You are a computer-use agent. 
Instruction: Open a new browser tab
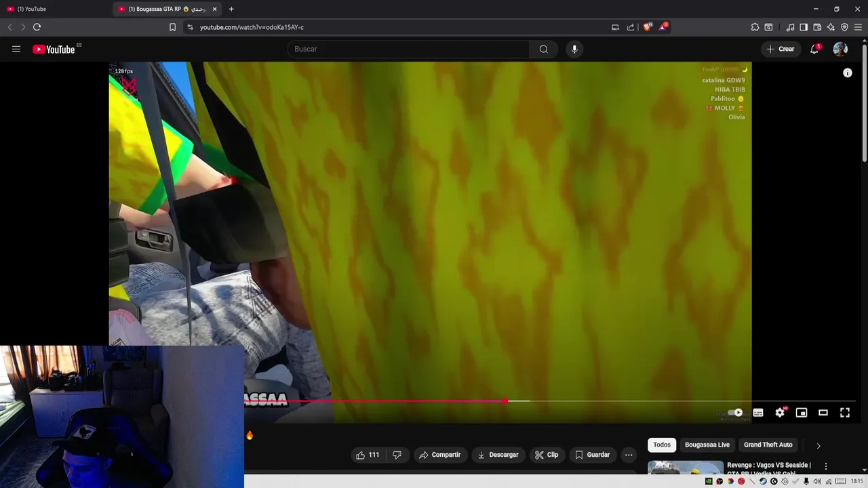[231, 9]
